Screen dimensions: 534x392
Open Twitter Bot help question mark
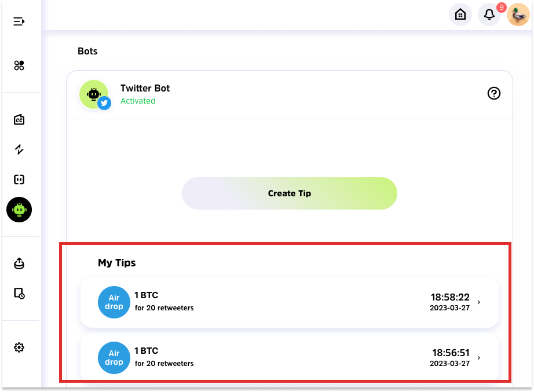pyautogui.click(x=494, y=93)
